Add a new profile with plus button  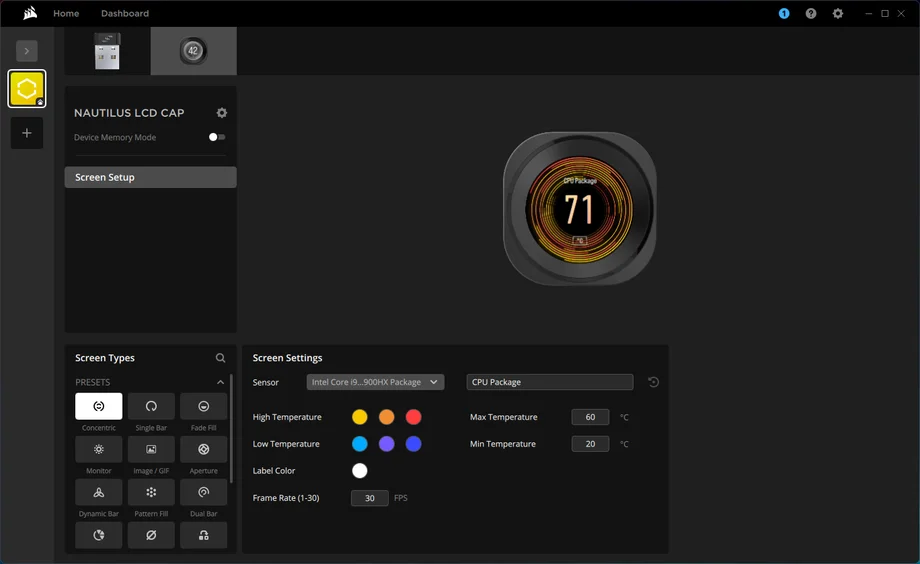[27, 133]
